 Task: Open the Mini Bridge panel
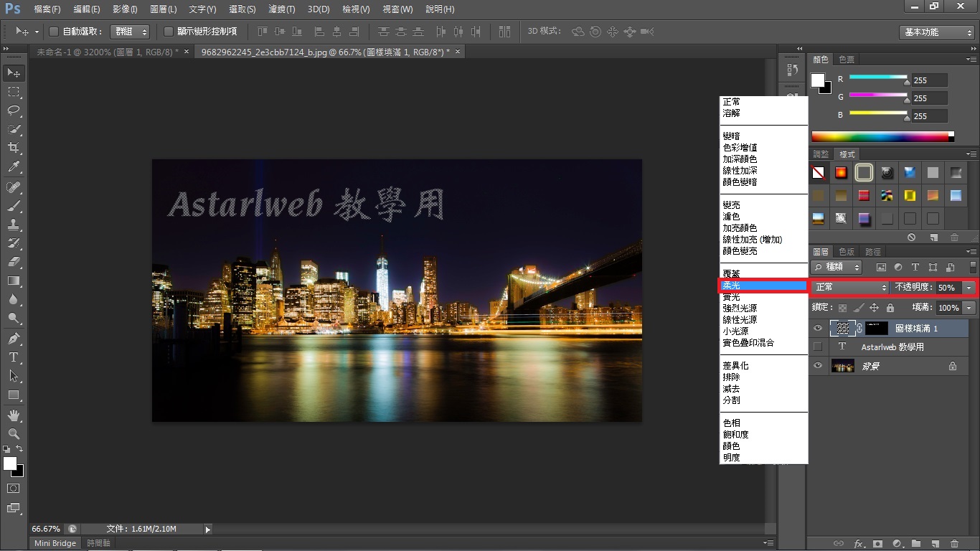(55, 543)
